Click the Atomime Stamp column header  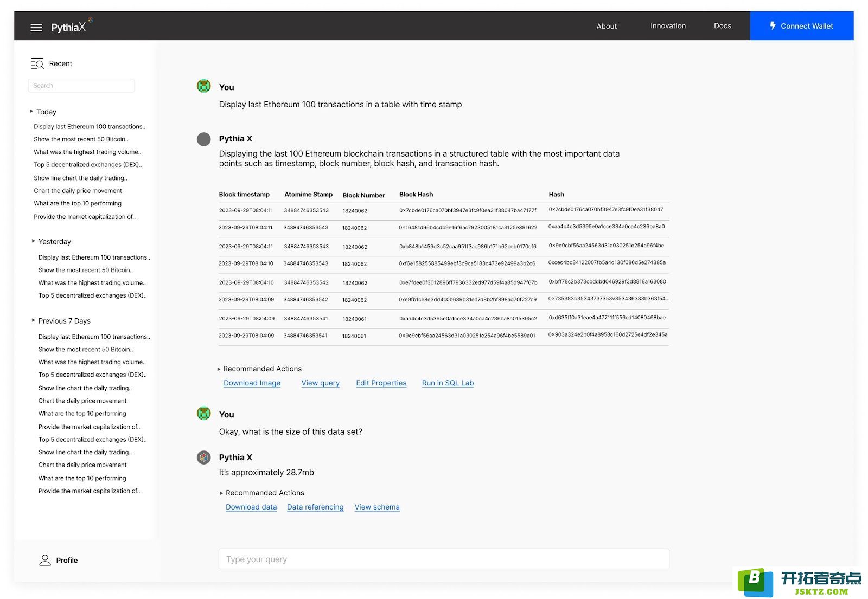308,194
